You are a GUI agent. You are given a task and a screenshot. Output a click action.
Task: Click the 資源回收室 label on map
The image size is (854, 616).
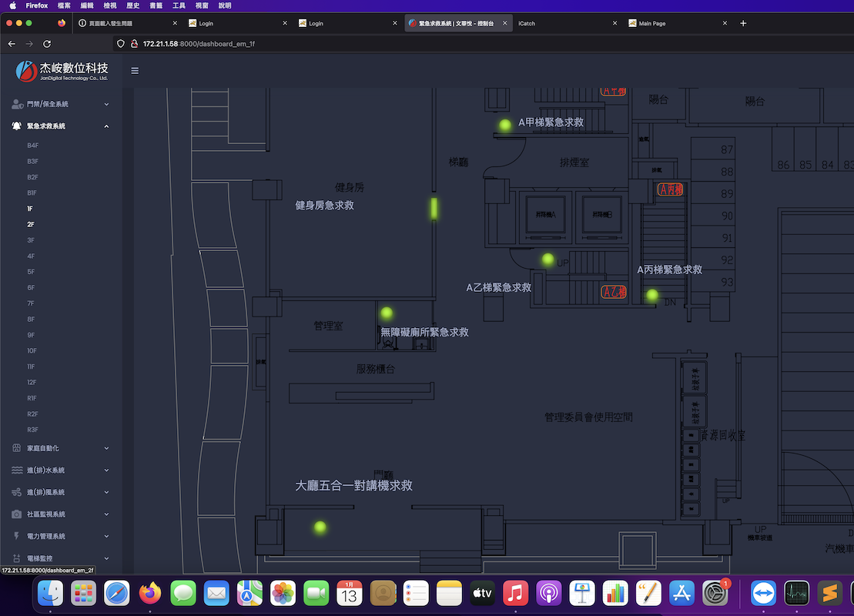click(722, 435)
